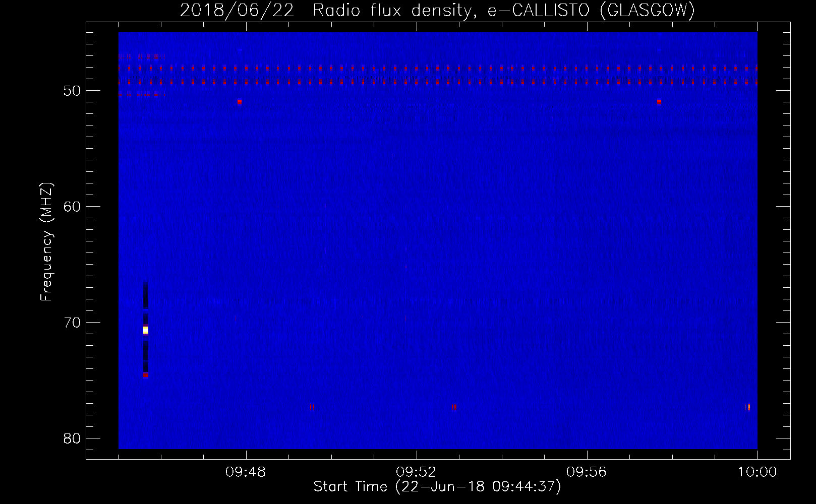
Task: Click the 'Start Time (22-Jun-18 09:44:37)' label
Action: point(437,487)
